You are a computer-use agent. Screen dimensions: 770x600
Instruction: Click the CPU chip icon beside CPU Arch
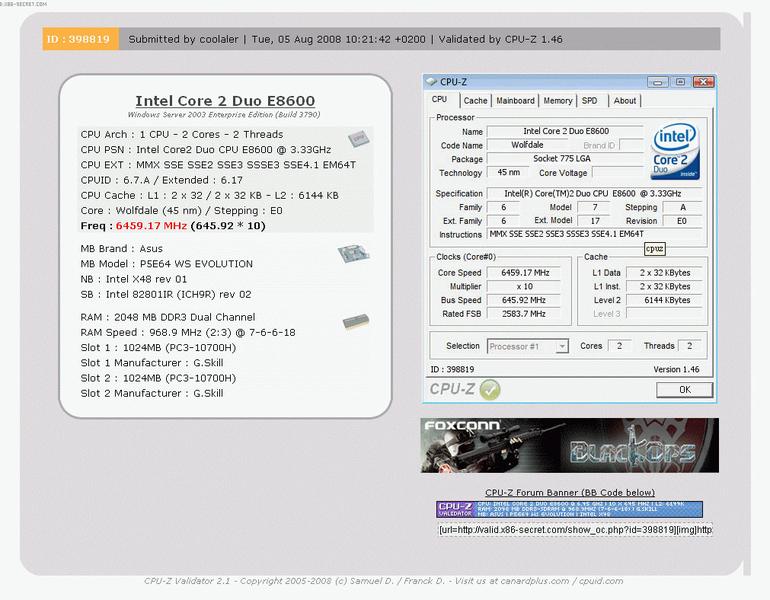tap(358, 138)
